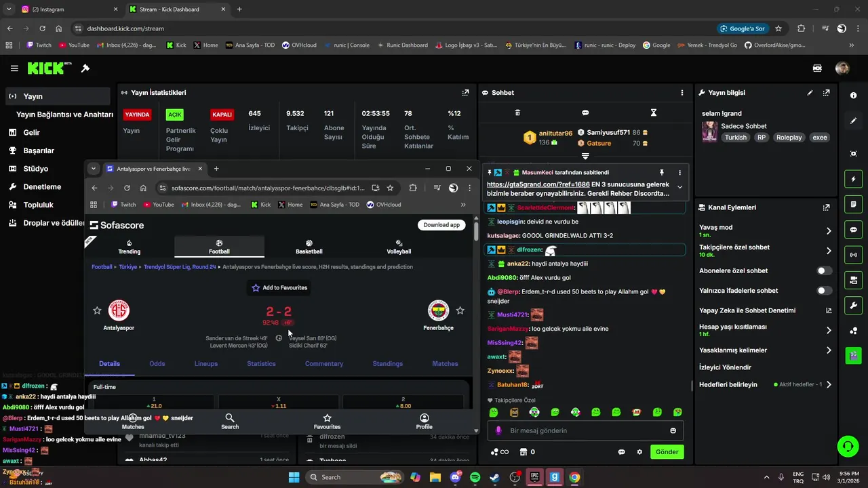Open Search in Sofascore bottom bar

coord(230,422)
